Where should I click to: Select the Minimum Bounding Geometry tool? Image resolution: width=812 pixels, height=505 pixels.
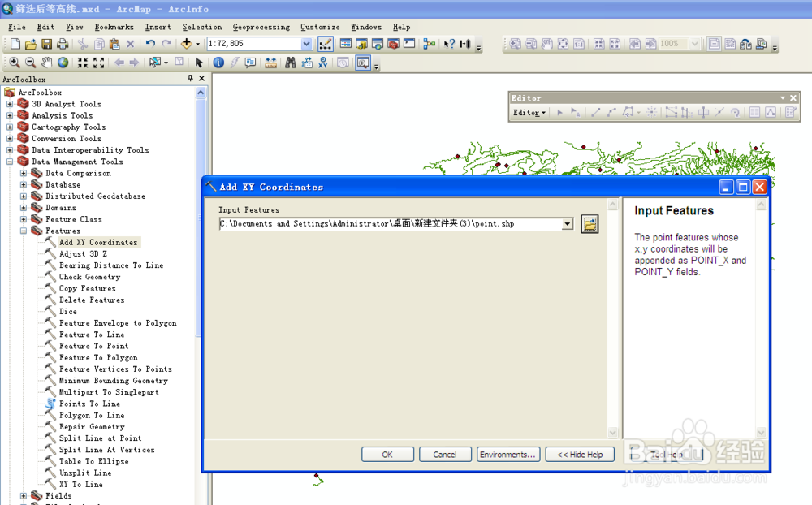coord(114,381)
